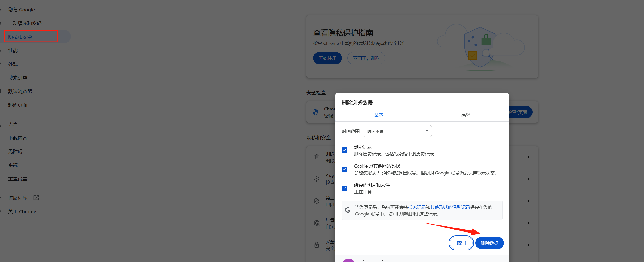Uncheck the 浏览记录 checkbox
Screen dimensions: 644x262
345,150
